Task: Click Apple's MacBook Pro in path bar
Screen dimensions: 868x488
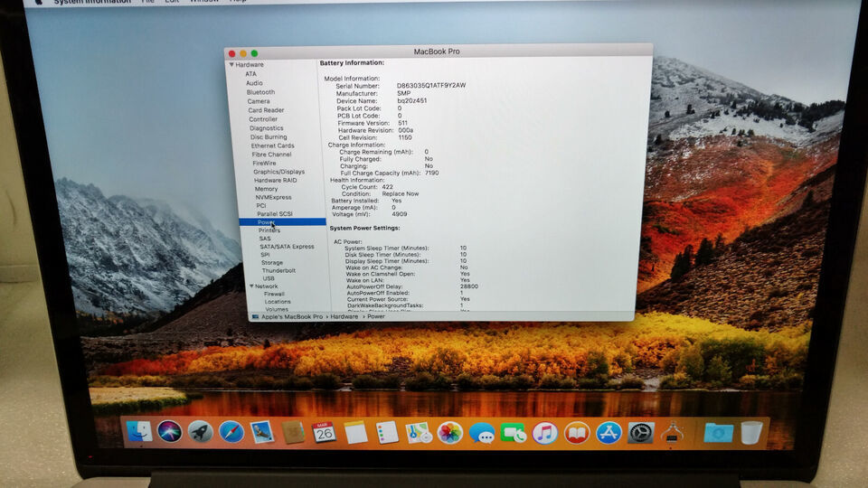Action: click(x=292, y=317)
